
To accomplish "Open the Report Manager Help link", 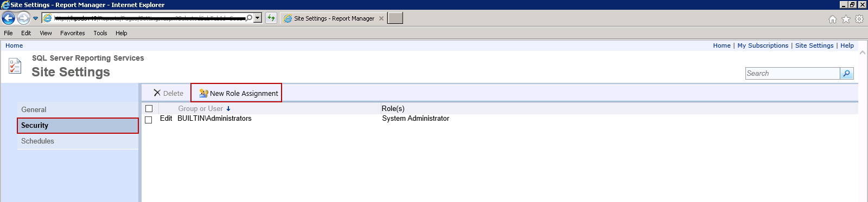I will pos(847,45).
